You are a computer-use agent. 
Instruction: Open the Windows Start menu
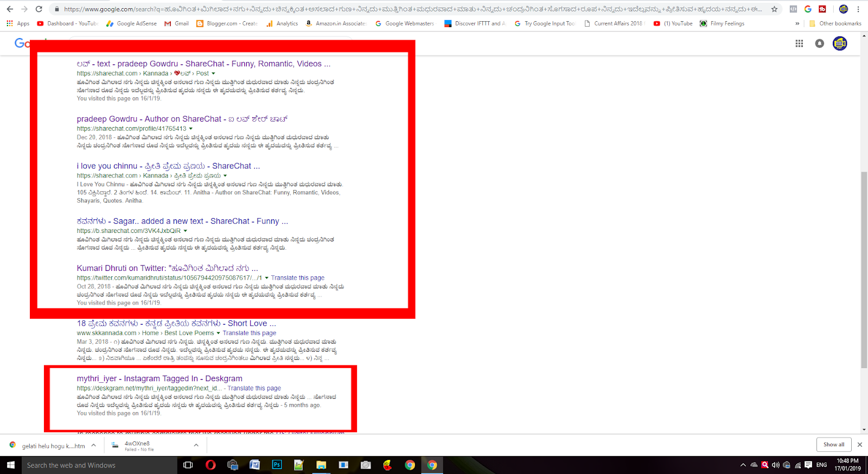pos(10,465)
